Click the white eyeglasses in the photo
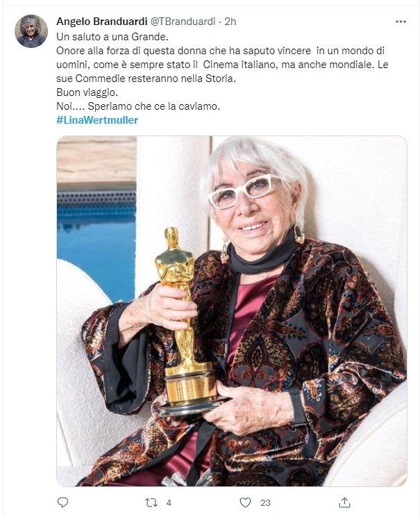The width and height of the screenshot is (420, 517). pos(244,191)
